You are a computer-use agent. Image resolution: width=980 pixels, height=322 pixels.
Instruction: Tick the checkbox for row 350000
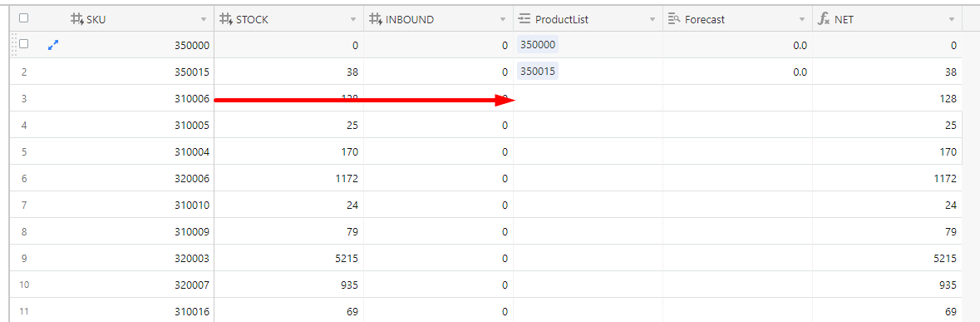24,44
